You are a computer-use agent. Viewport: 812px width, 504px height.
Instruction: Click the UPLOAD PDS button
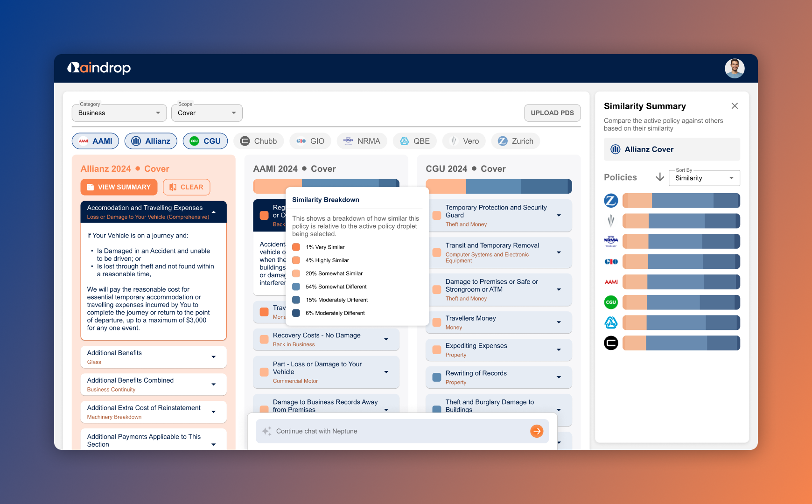[x=552, y=113]
